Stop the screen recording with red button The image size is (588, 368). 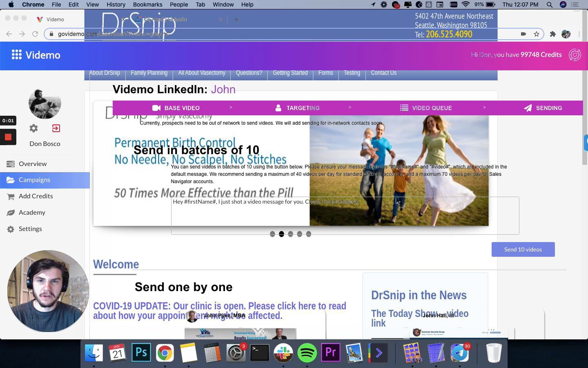pos(8,137)
